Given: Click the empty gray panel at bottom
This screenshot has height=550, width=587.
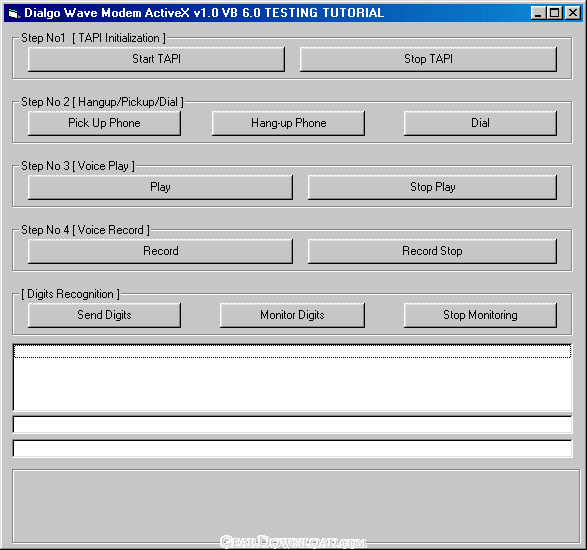Looking at the screenshot, I should pos(296,506).
